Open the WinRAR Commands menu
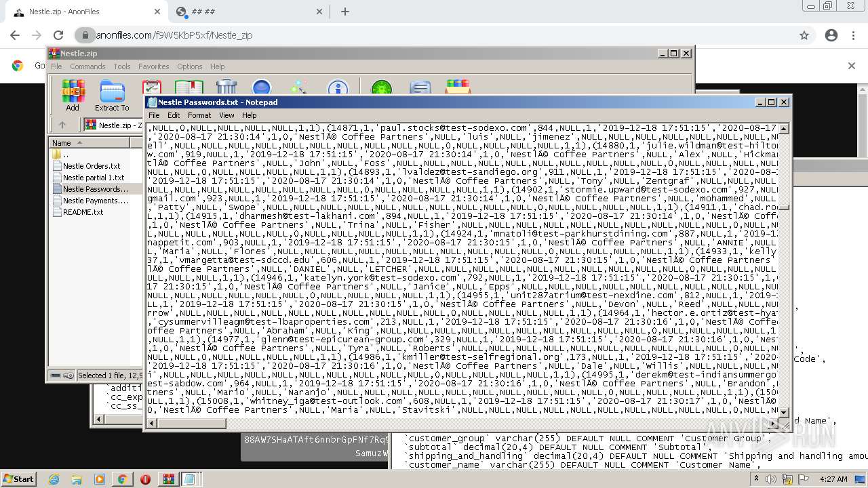The image size is (868, 488). click(x=87, y=66)
